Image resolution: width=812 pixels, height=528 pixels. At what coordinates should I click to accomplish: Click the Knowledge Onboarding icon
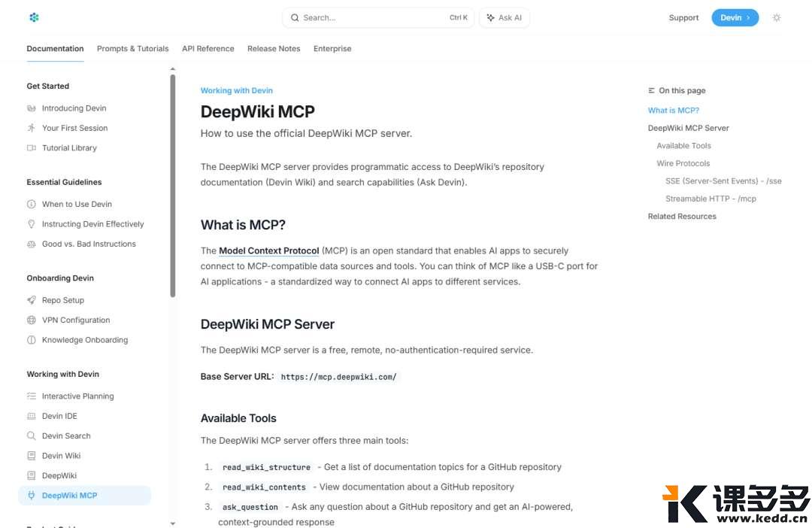[32, 340]
